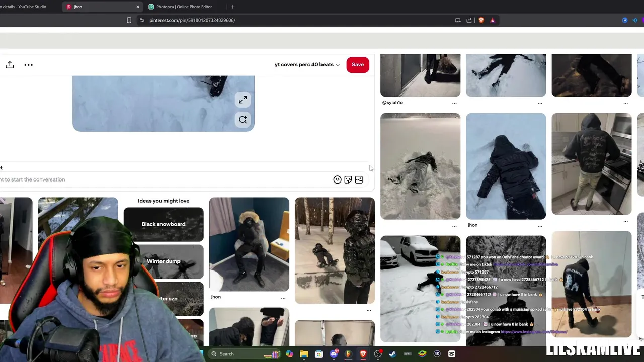Open the dark doorway pin above @syiah1o
This screenshot has width=644, height=362.
point(420,75)
